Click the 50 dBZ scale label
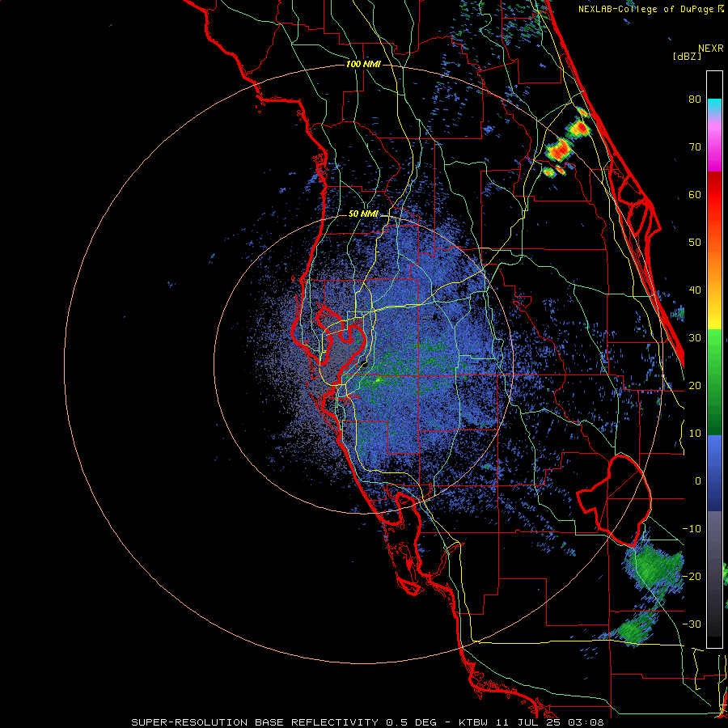The height and width of the screenshot is (728, 728). click(x=695, y=243)
